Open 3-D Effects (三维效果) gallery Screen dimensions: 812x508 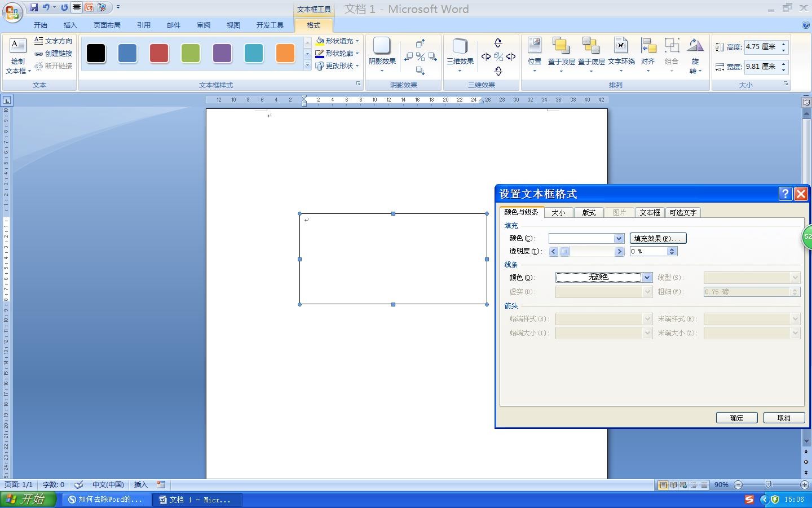pyautogui.click(x=460, y=55)
